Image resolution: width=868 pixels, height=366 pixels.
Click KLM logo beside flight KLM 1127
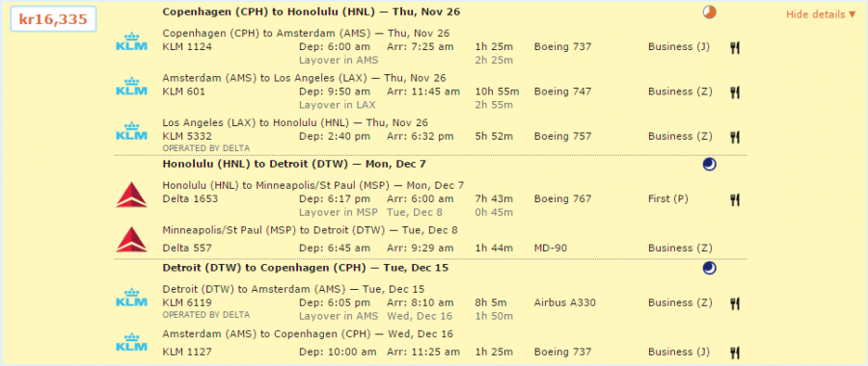click(131, 342)
